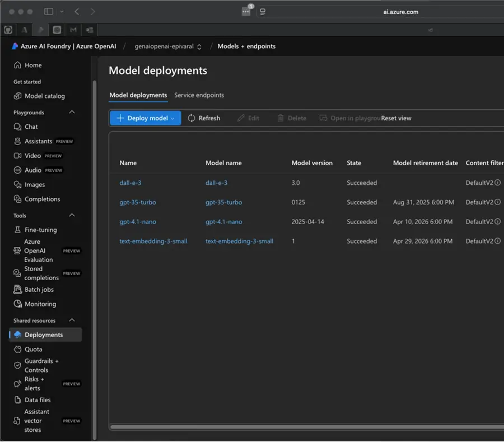Click Reset view button

click(396, 118)
